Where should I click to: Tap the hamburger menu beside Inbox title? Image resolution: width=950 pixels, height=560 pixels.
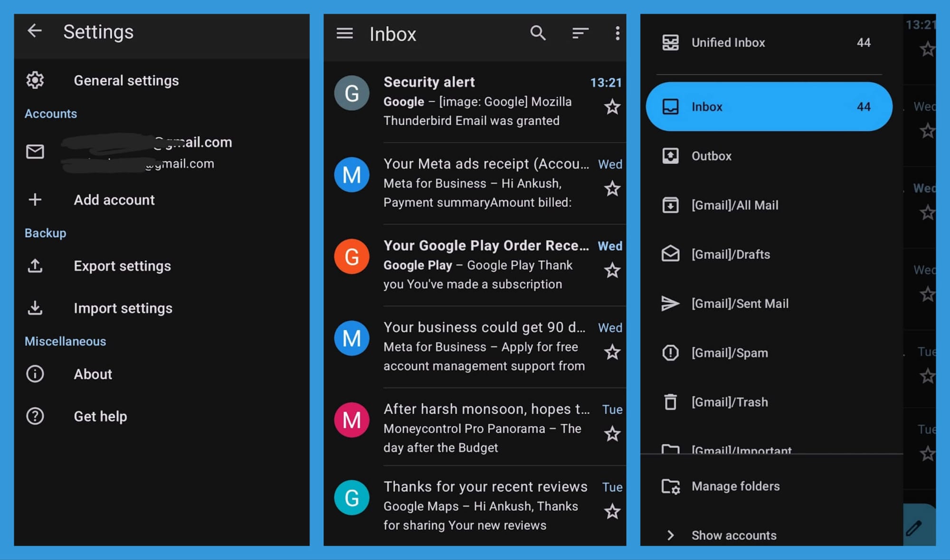pyautogui.click(x=345, y=33)
